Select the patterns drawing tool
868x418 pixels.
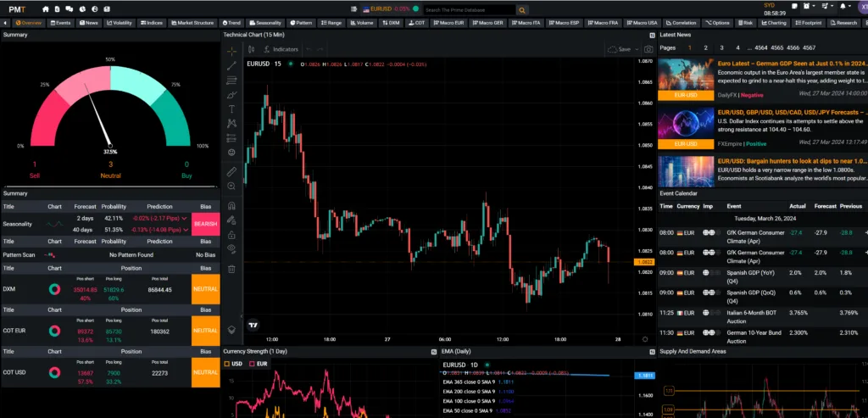coord(231,124)
